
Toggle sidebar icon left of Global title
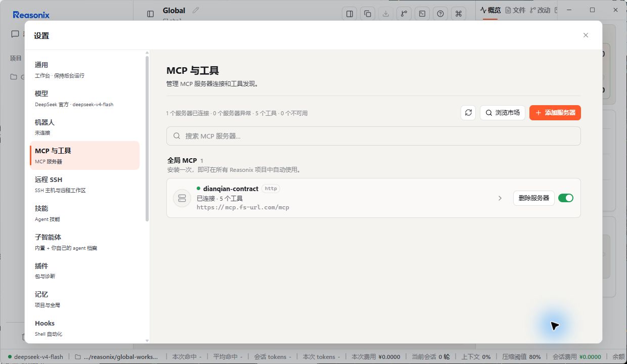click(x=150, y=14)
